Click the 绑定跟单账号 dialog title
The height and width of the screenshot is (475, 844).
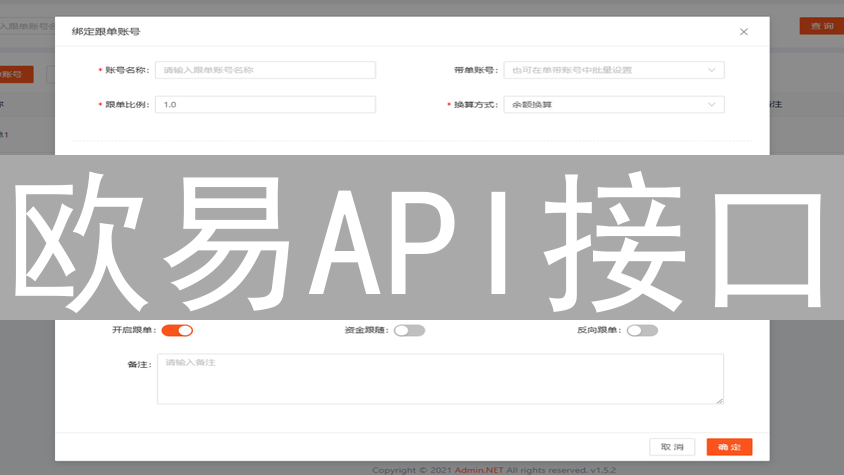106,32
